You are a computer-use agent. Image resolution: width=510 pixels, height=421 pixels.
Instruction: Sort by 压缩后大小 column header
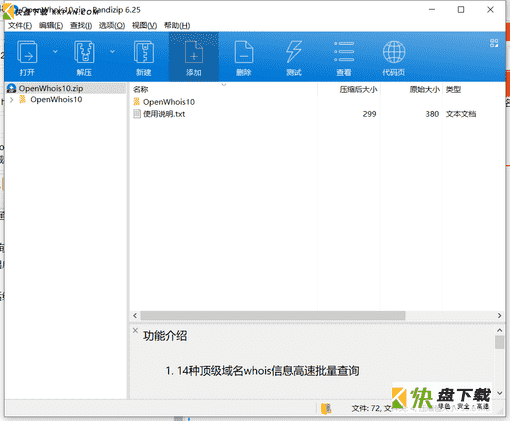(x=358, y=89)
